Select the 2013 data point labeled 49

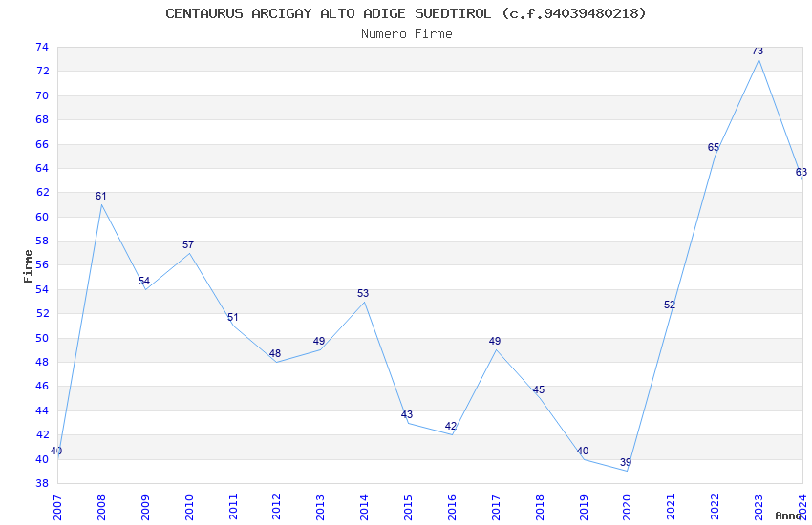click(x=319, y=342)
